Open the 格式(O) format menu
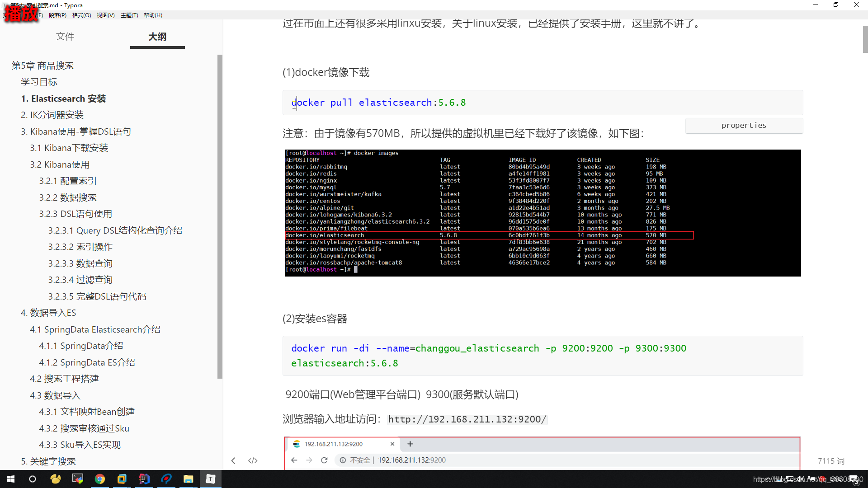868x488 pixels. point(81,15)
